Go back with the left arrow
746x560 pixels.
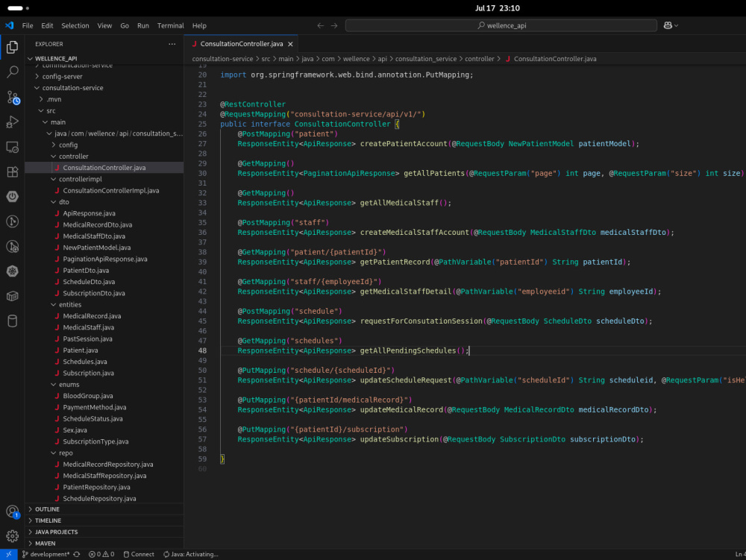(x=321, y=25)
